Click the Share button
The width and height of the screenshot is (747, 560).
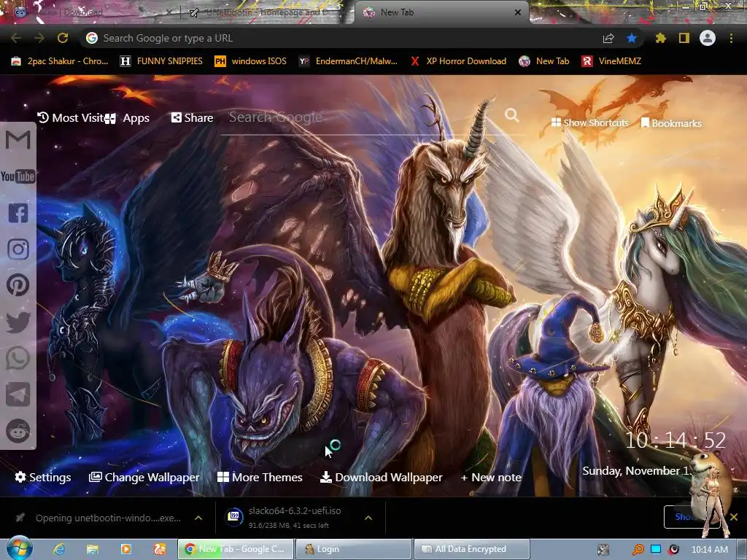point(192,117)
